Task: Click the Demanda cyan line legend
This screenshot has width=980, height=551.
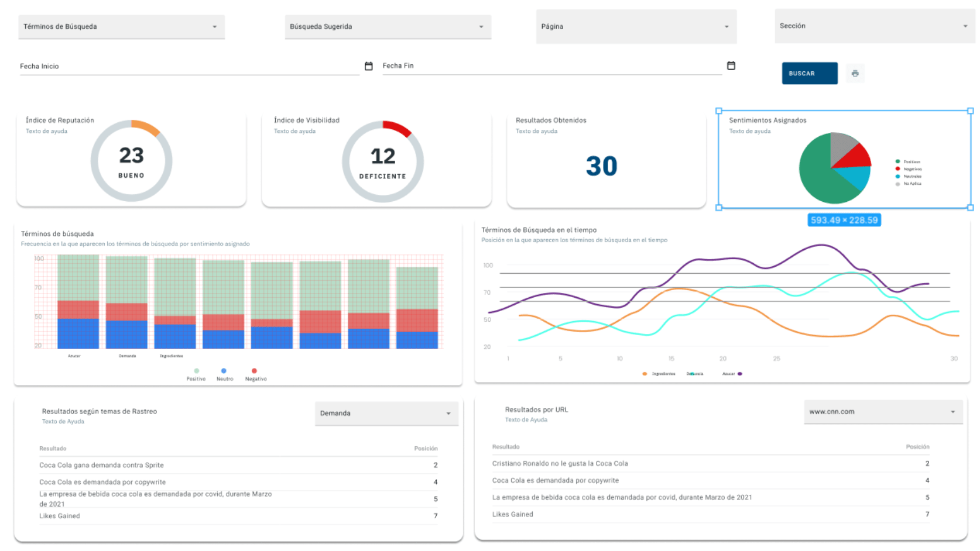Action: click(695, 374)
